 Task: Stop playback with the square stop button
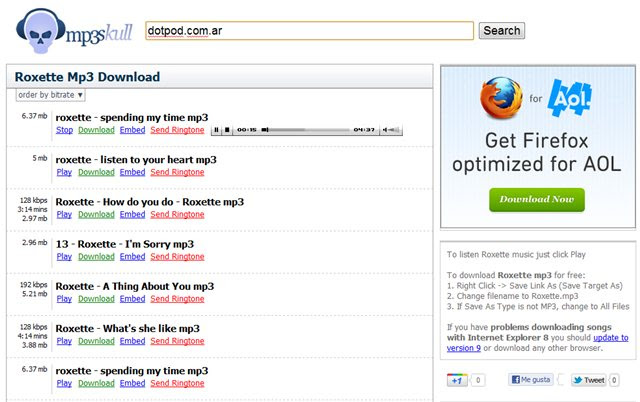click(x=227, y=130)
